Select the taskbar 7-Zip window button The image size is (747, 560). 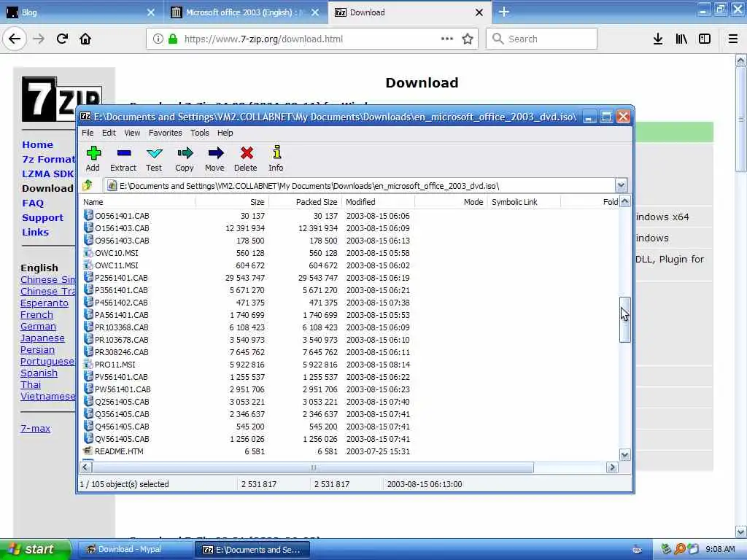click(252, 550)
